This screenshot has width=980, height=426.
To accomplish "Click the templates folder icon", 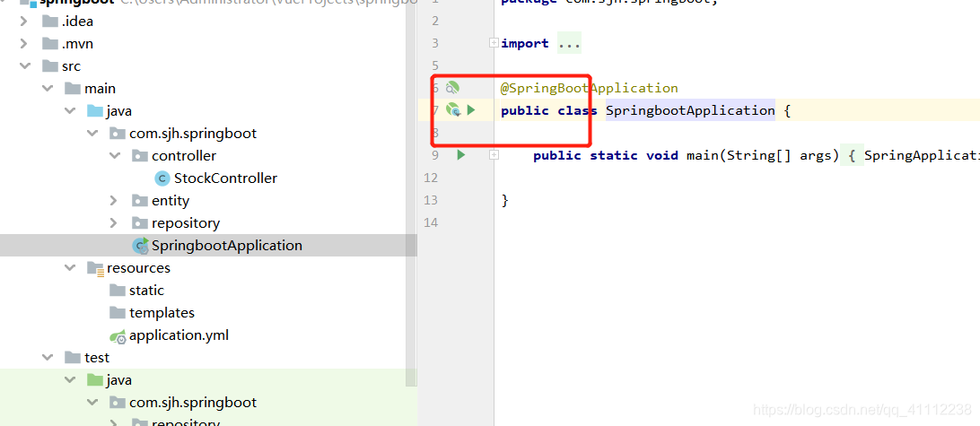I will (118, 313).
